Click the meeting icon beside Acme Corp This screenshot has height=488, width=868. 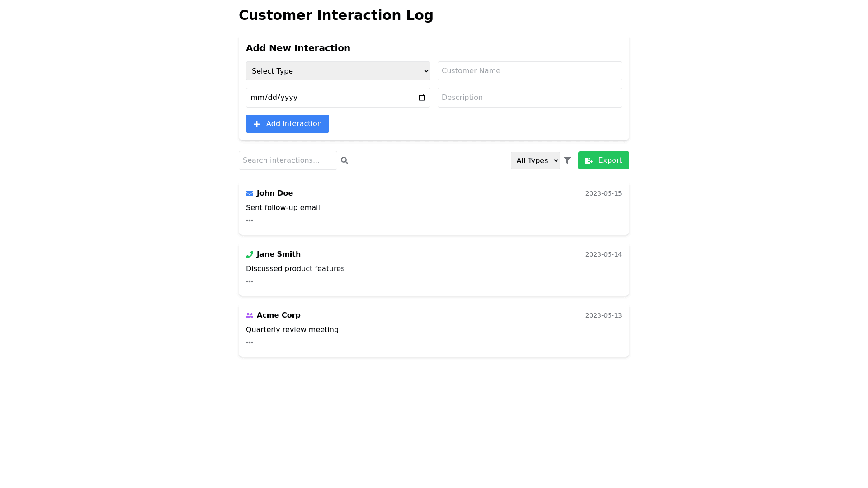tap(250, 315)
